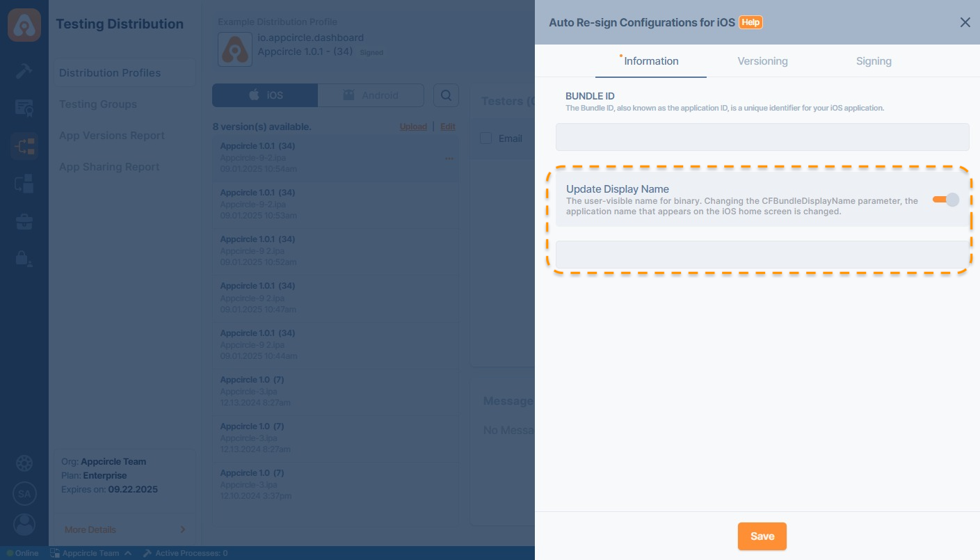Click the briefcase icon in left sidebar
The height and width of the screenshot is (560, 980).
coord(24,222)
